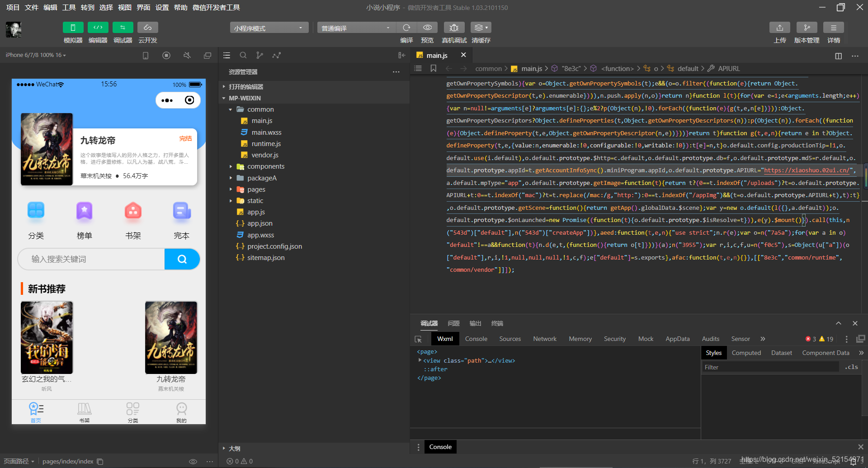Image resolution: width=868 pixels, height=468 pixels.
Task: Click the blue search button in simulator
Action: pyautogui.click(x=182, y=259)
